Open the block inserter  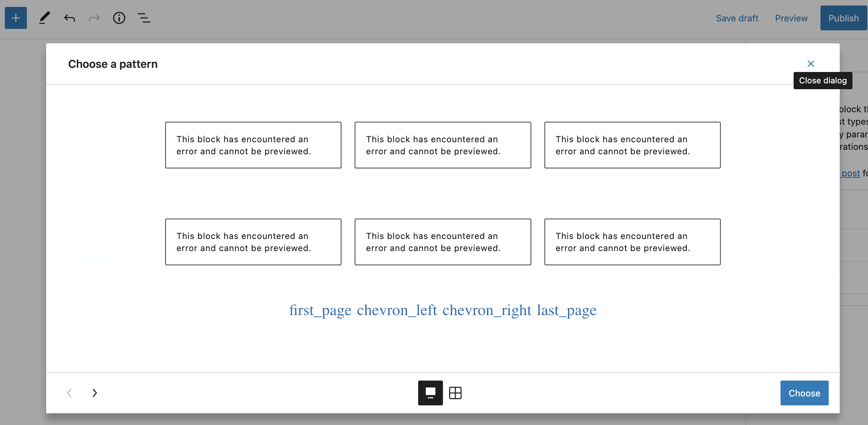(x=15, y=18)
